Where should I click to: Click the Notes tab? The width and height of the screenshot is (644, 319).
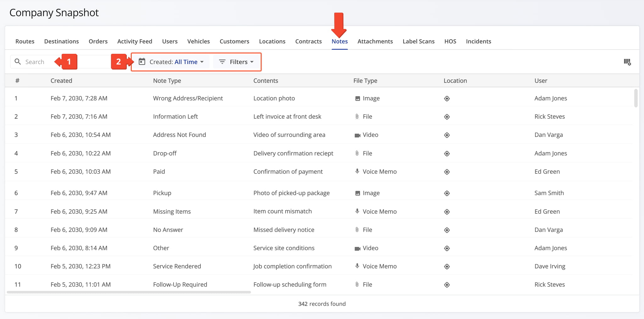pyautogui.click(x=340, y=41)
